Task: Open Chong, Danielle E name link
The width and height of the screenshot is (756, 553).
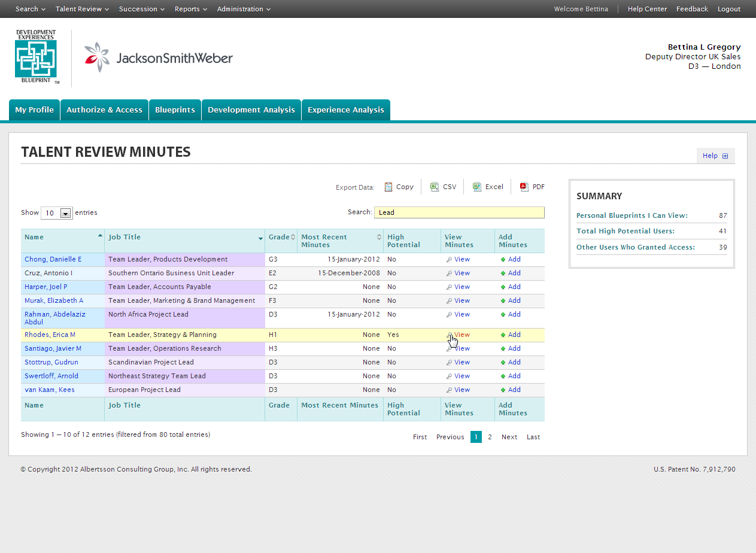Action: pos(53,260)
